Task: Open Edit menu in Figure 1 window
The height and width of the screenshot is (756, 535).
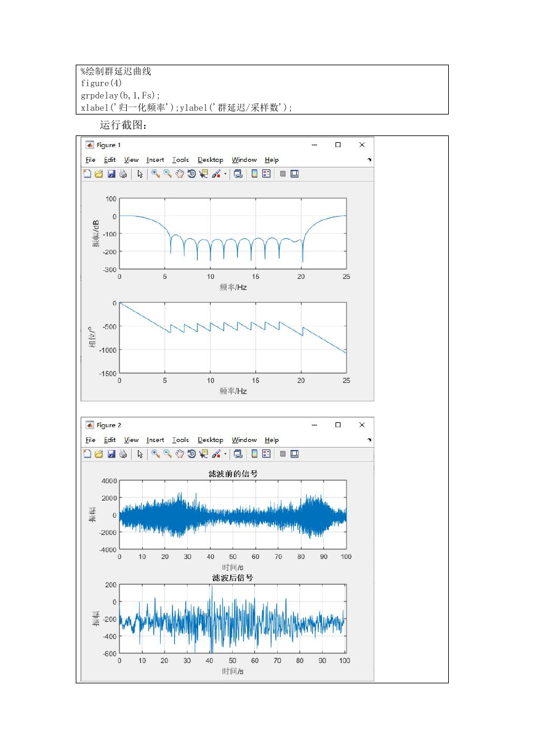Action: click(110, 160)
